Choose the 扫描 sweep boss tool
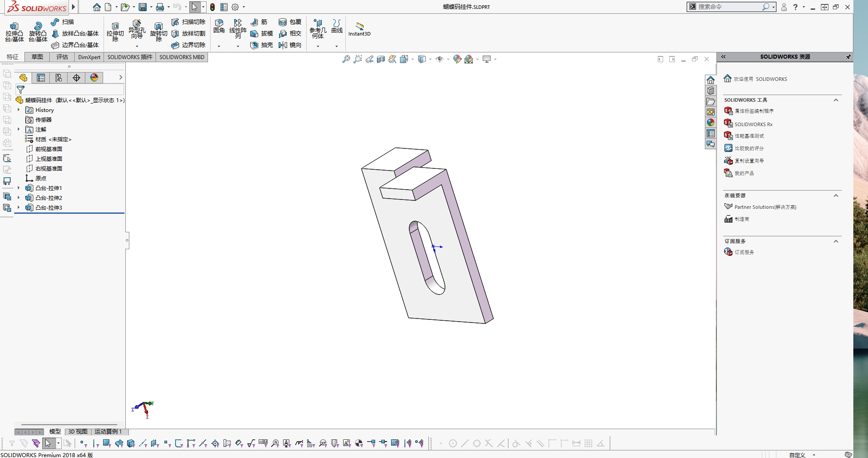868x458 pixels. click(x=63, y=22)
